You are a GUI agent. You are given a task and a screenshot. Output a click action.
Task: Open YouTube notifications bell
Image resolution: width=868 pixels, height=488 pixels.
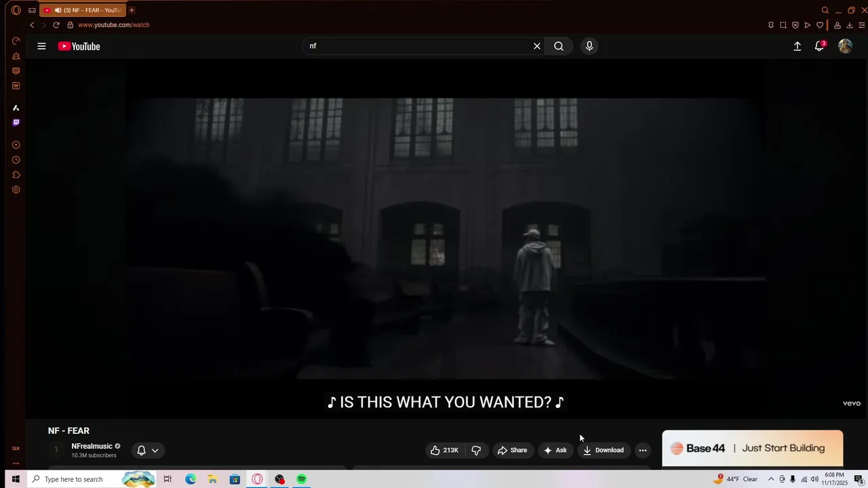[819, 46]
